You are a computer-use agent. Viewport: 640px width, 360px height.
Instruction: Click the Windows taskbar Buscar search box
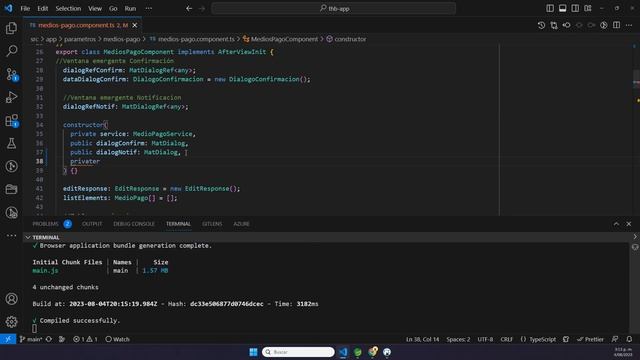(x=298, y=352)
